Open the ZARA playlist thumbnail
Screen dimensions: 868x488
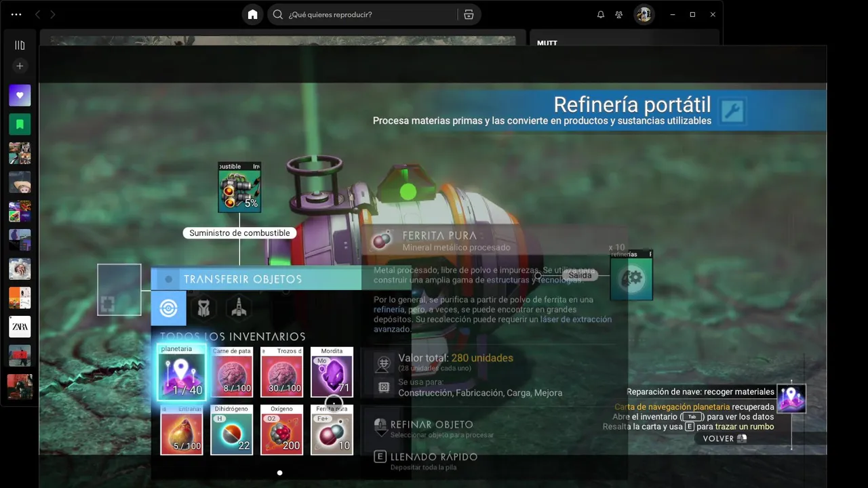tap(20, 327)
